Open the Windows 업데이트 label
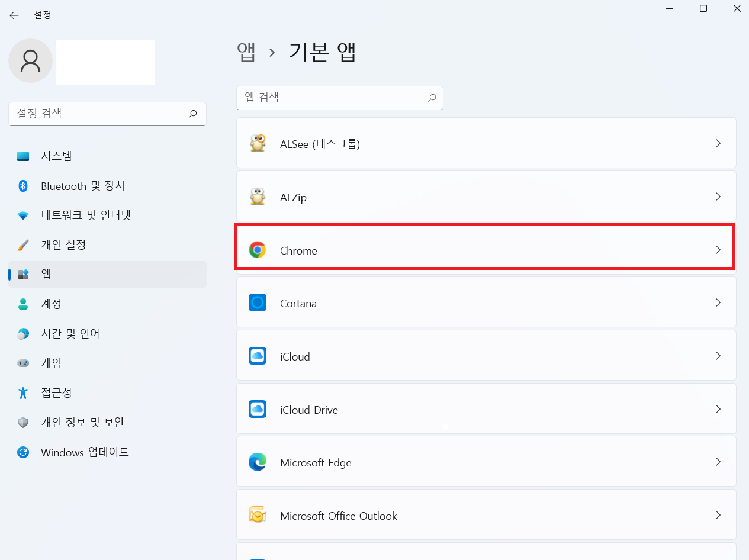 coord(85,452)
